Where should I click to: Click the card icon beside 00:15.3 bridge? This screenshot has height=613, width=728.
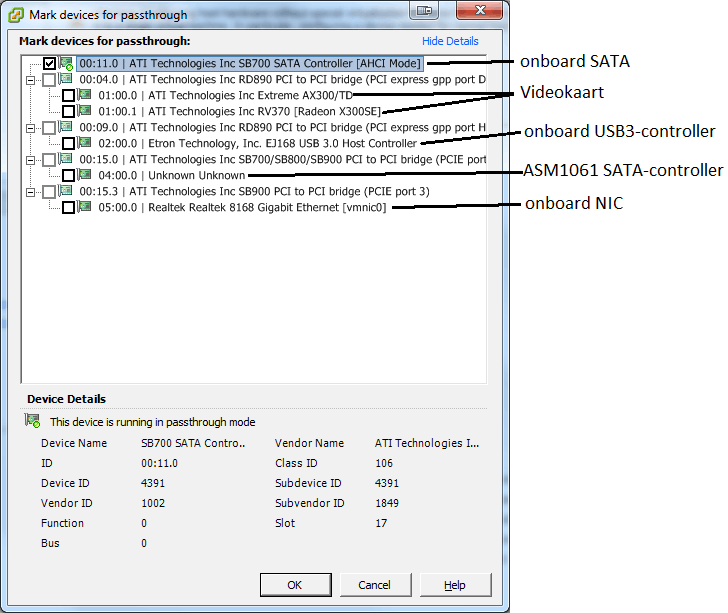[65, 190]
